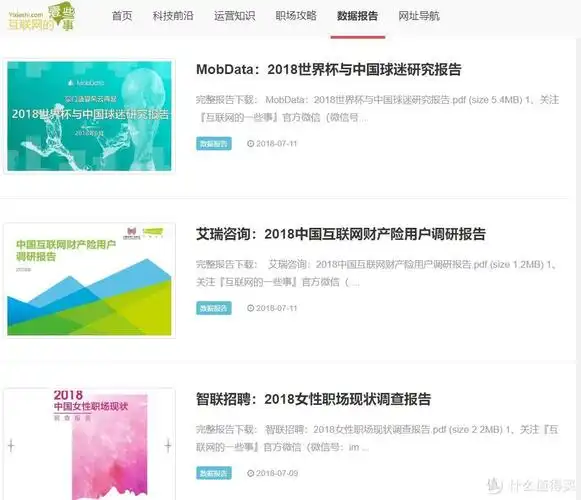
Task: Open title 艾瑞咨询：2018中国互联网财产险用户调研报告
Action: tap(341, 234)
